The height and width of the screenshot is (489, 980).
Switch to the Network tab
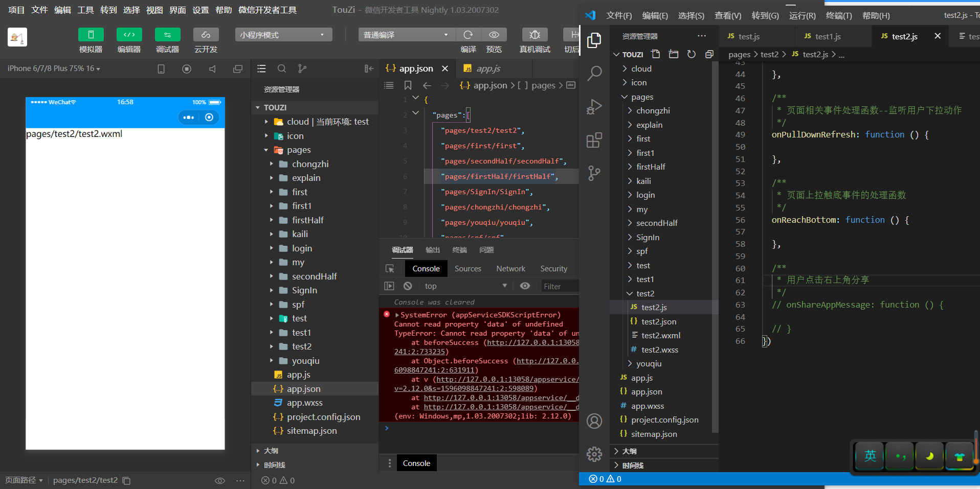pos(510,269)
